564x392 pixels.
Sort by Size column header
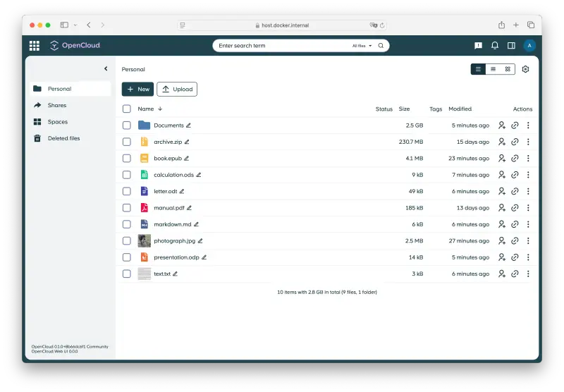point(404,109)
